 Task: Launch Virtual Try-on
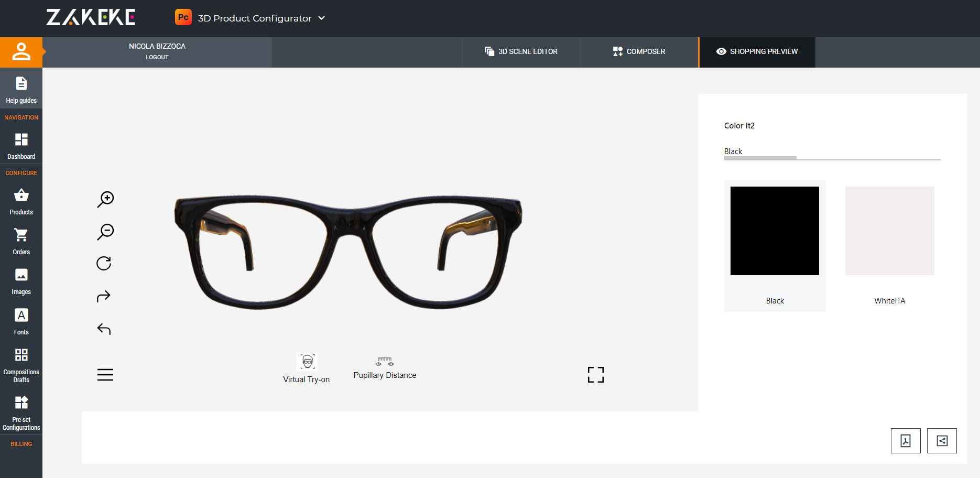(307, 368)
